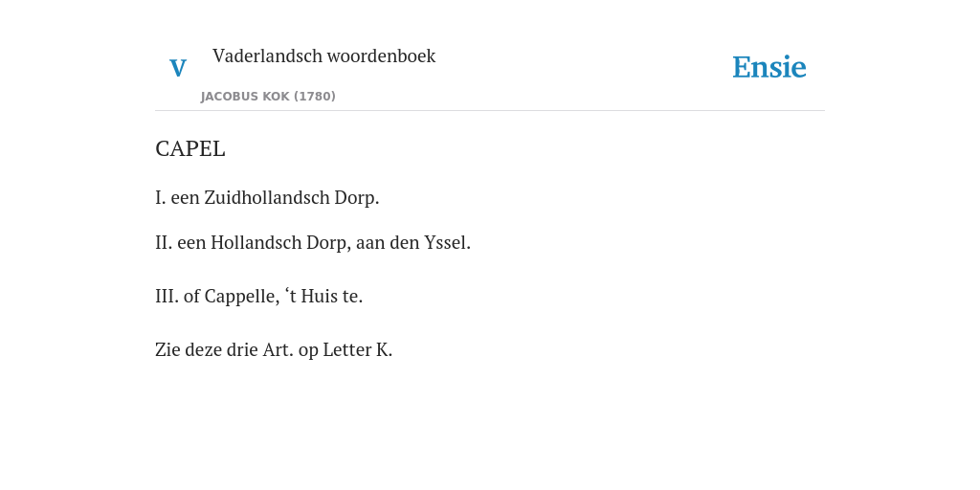
Task: Open the Ensie logo homepage link
Action: coord(769,67)
